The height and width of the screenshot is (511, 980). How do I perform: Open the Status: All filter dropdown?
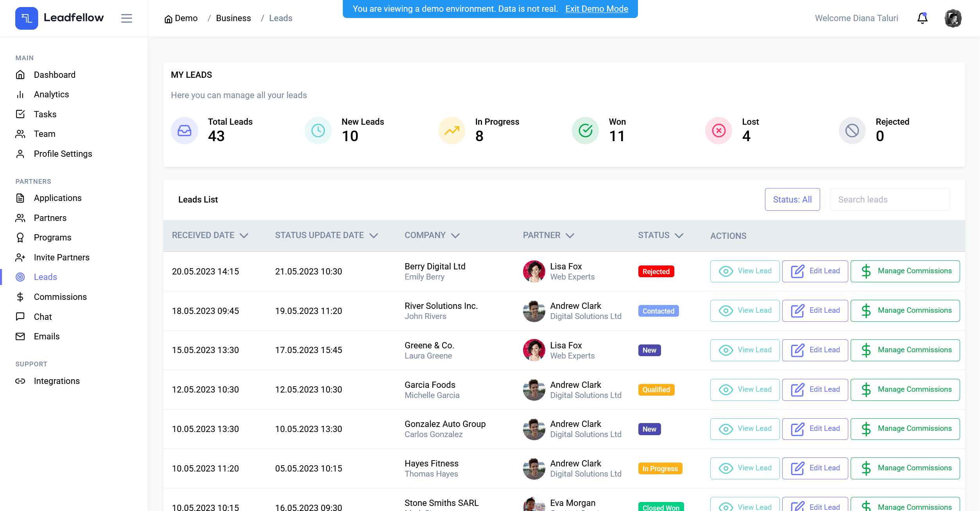(x=792, y=199)
